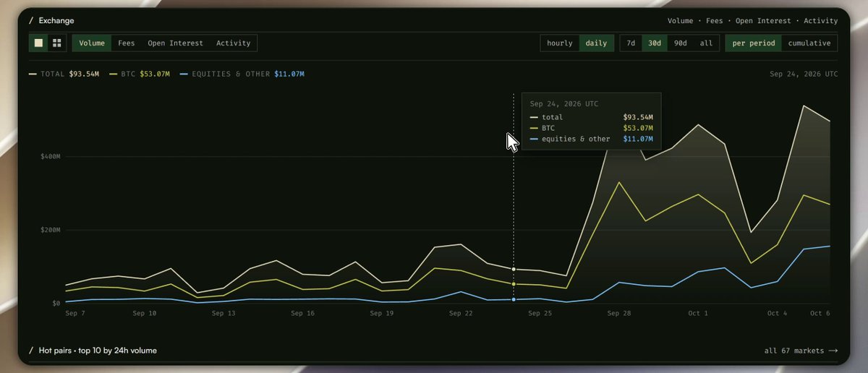Switch to grid layout view icon

[56, 43]
